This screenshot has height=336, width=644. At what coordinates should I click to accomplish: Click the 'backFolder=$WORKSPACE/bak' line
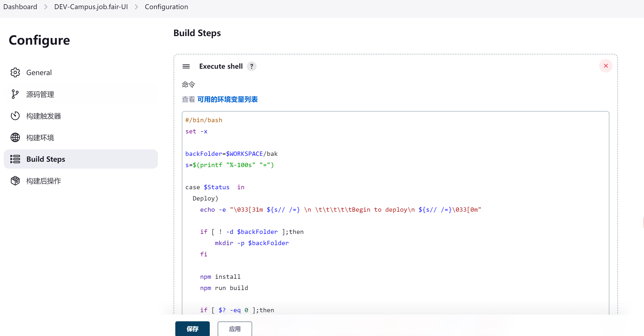231,154
